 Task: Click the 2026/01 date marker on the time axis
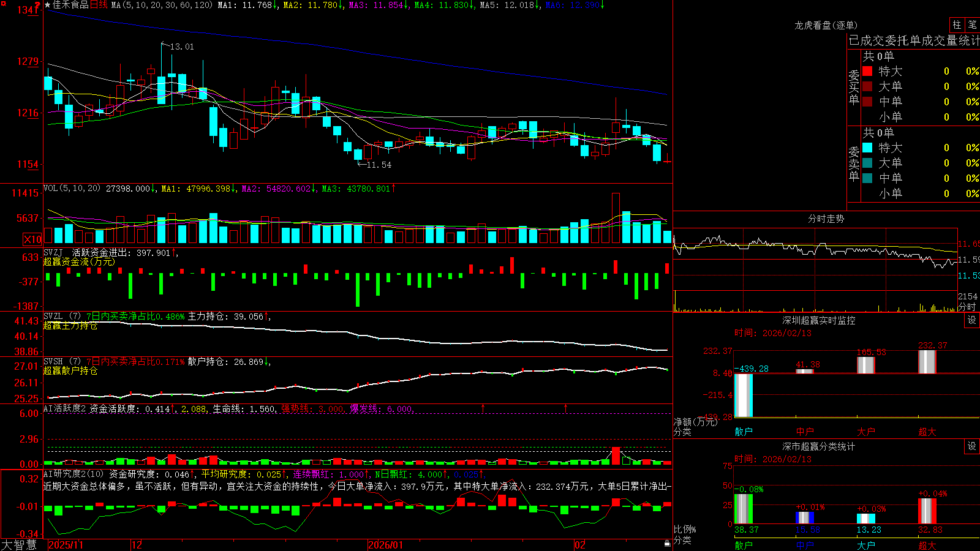pos(386,545)
